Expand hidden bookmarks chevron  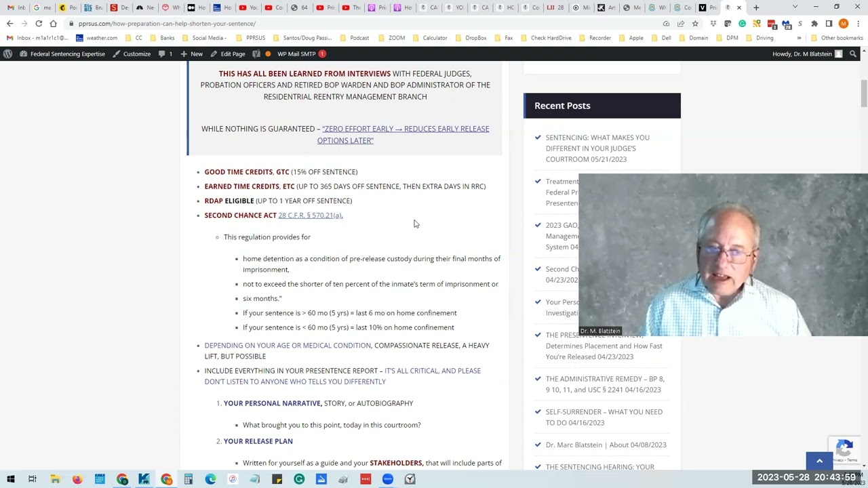tap(799, 38)
